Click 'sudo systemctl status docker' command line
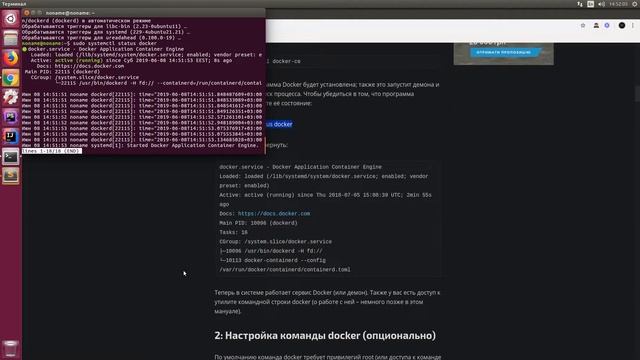The width and height of the screenshot is (640, 360). point(115,43)
